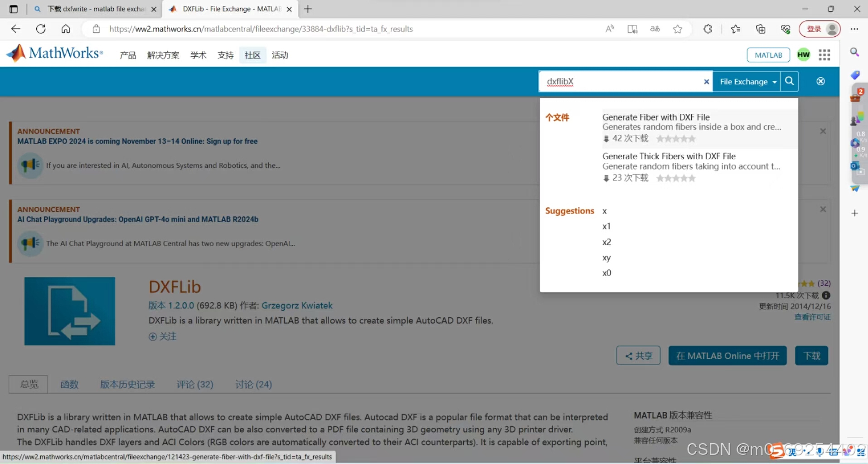Click the MATLAB button in header

(768, 55)
